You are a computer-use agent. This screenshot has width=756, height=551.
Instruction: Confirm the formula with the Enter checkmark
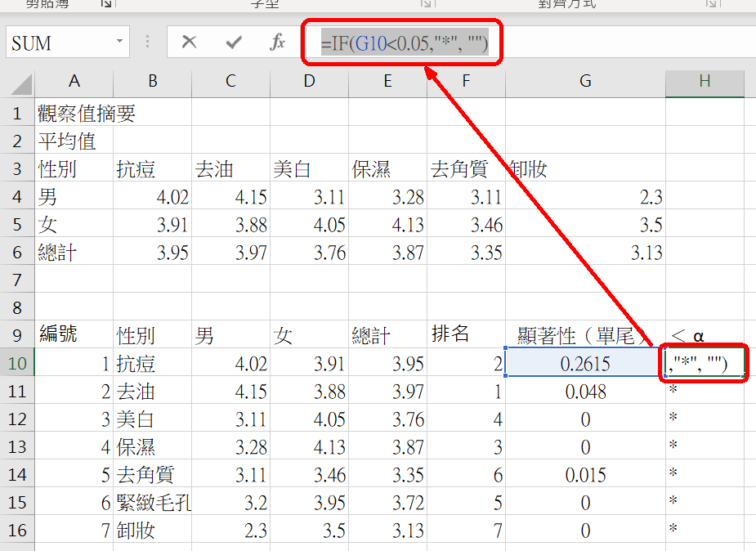[234, 43]
